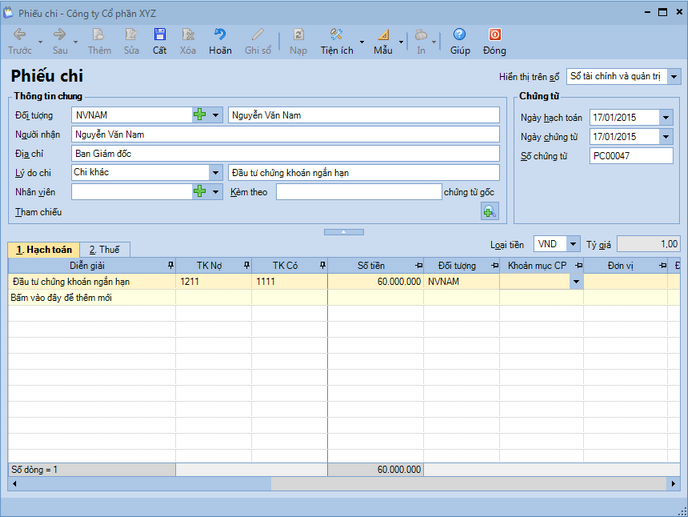
Task: Open the Đối tượng NVNAM dropdown arrow
Action: [x=215, y=115]
